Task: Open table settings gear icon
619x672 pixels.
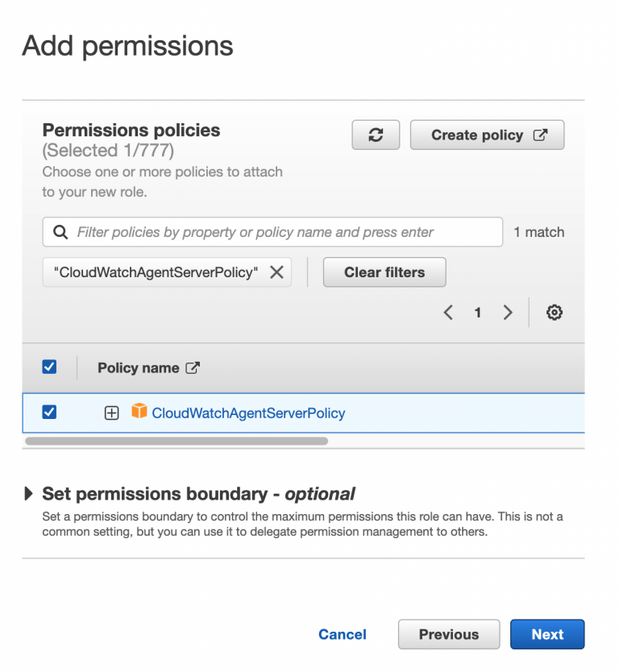Action: (554, 313)
